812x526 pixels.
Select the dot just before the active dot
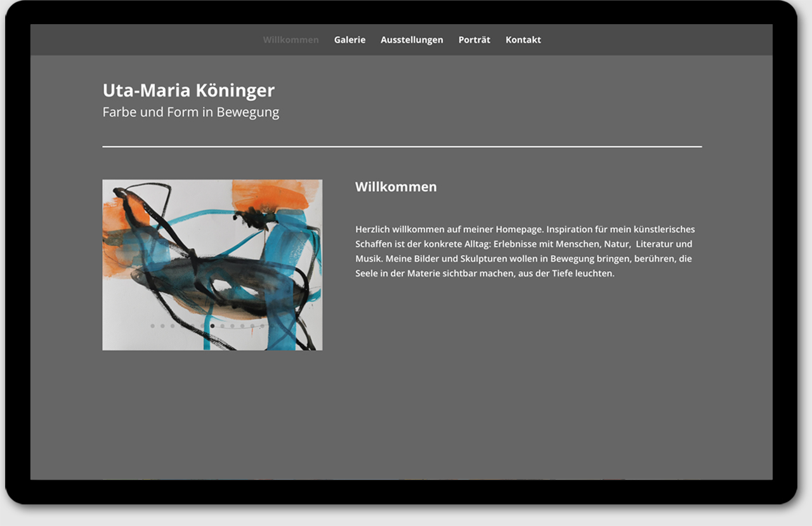pos(202,326)
